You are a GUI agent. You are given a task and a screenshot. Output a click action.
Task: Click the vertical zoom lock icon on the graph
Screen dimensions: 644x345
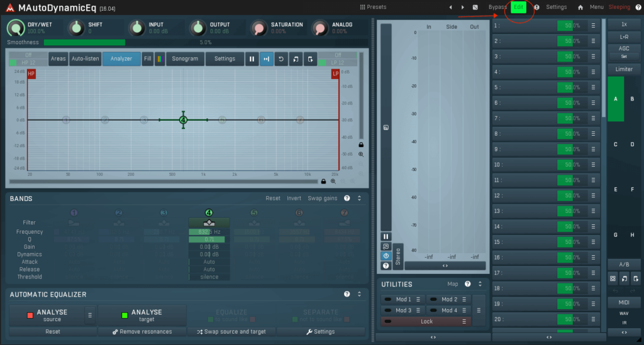[361, 145]
